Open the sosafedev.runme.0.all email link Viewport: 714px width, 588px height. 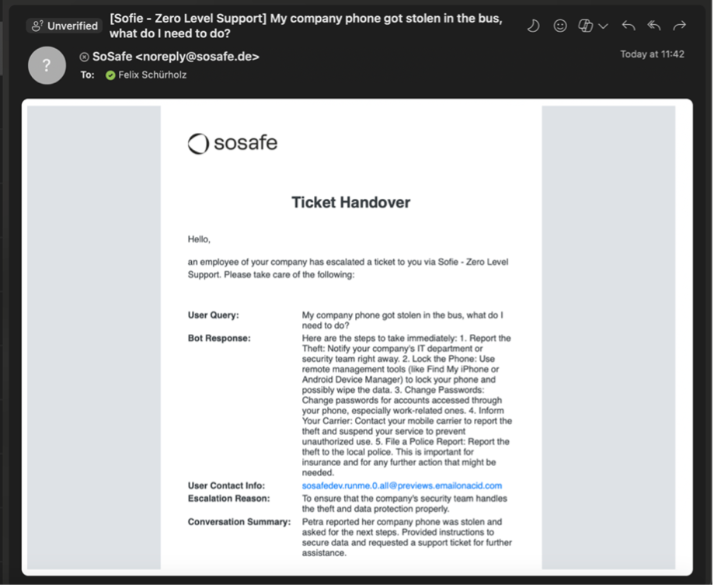[402, 485]
